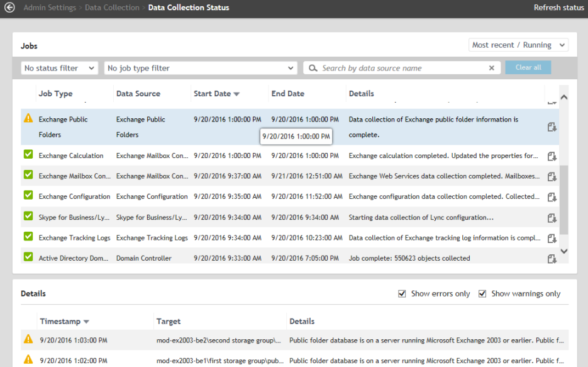This screenshot has height=367, width=588.
Task: Download log for Exchange Public Folders job
Action: coord(552,127)
